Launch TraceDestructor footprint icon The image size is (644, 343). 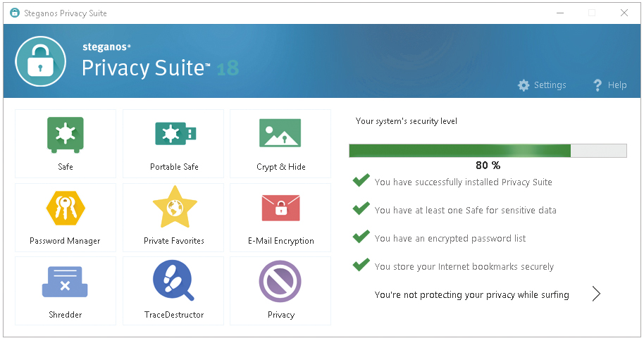point(173,280)
